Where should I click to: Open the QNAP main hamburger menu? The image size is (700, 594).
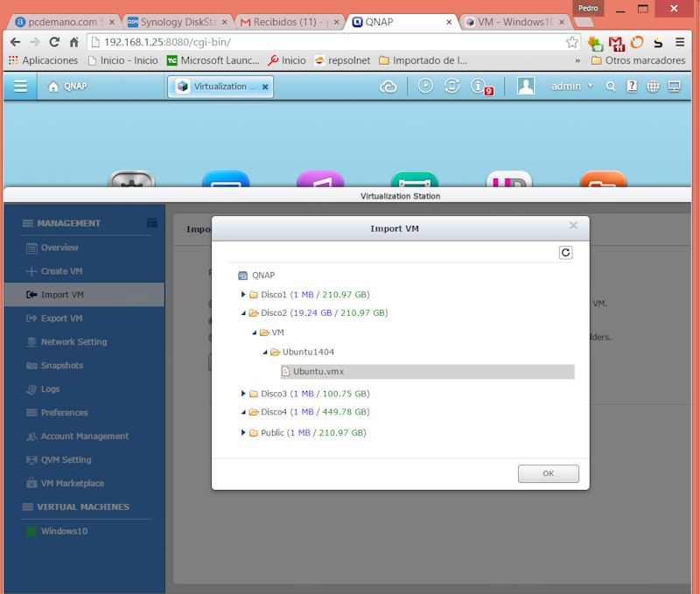coord(20,86)
